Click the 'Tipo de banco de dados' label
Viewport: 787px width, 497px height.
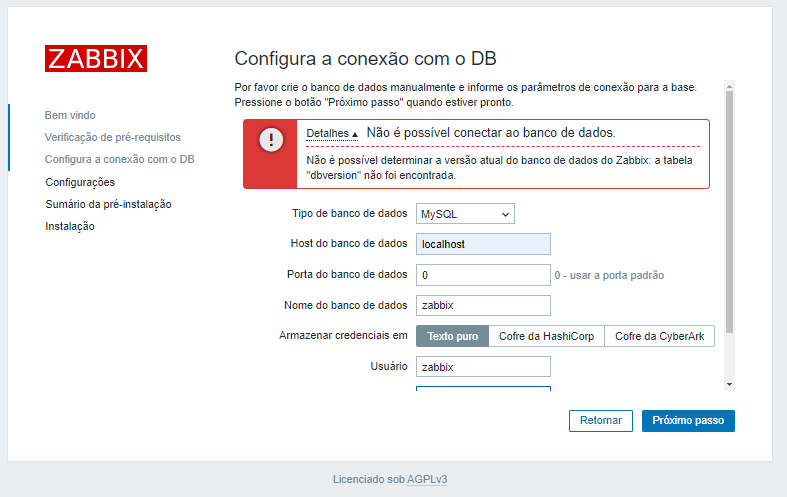tap(350, 214)
